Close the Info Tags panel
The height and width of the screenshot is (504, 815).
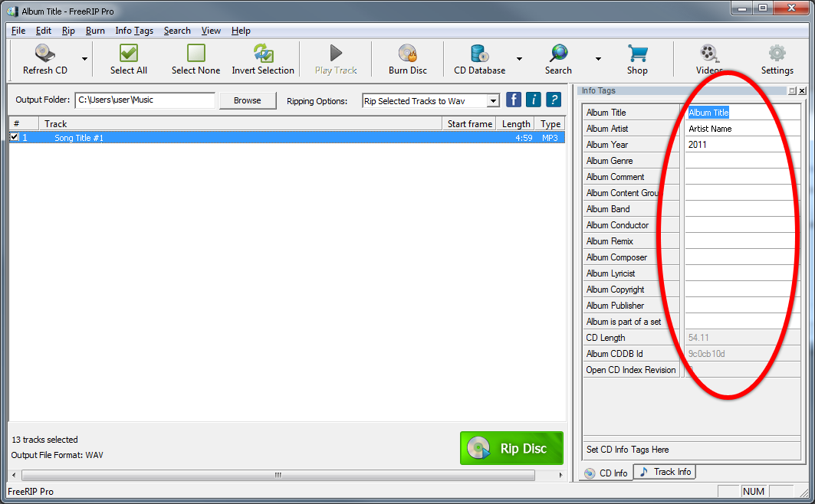click(x=802, y=91)
